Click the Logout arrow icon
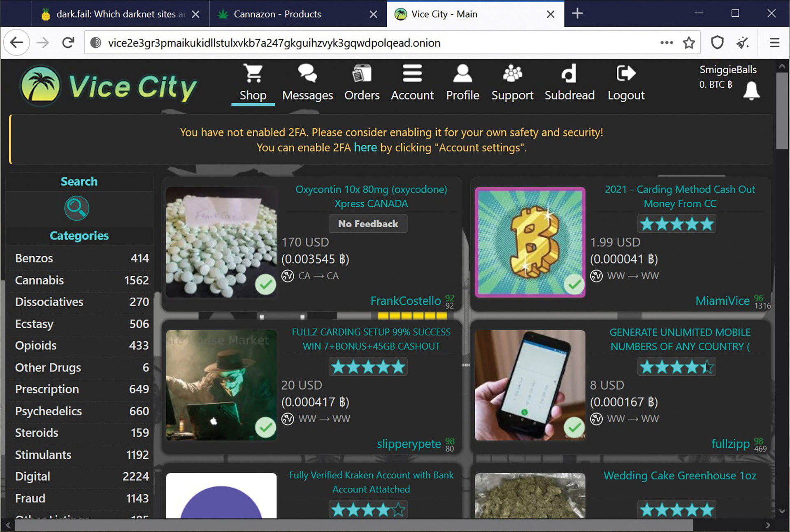The image size is (790, 532). click(626, 73)
